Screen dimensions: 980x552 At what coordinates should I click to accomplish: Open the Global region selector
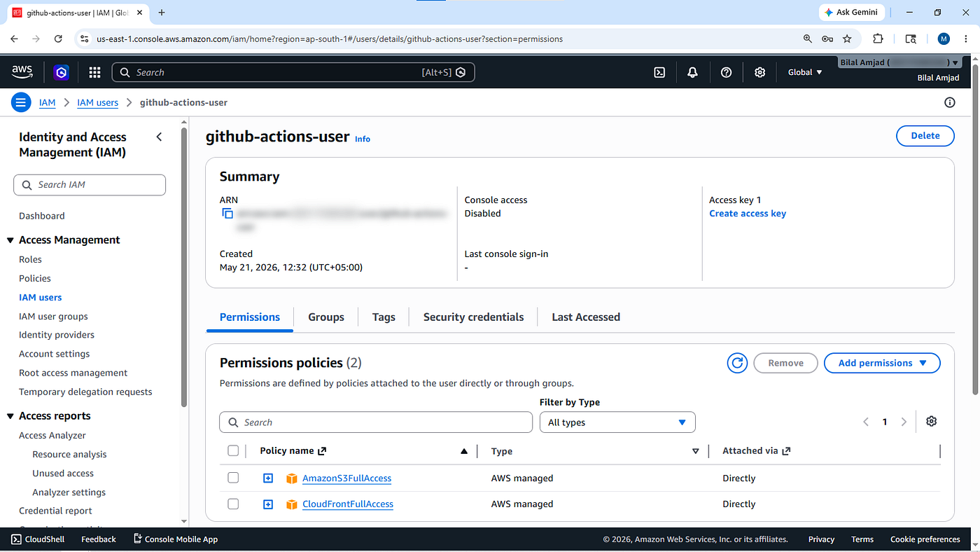805,72
